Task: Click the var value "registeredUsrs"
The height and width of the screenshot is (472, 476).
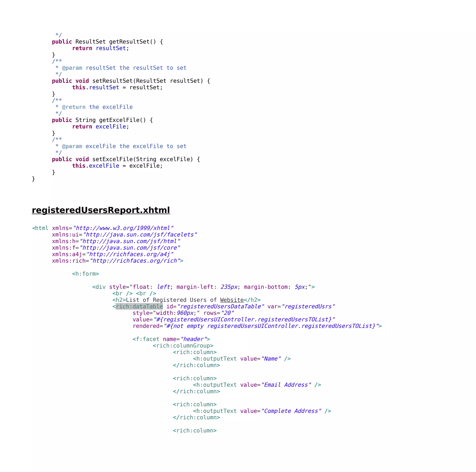Action: (308, 307)
